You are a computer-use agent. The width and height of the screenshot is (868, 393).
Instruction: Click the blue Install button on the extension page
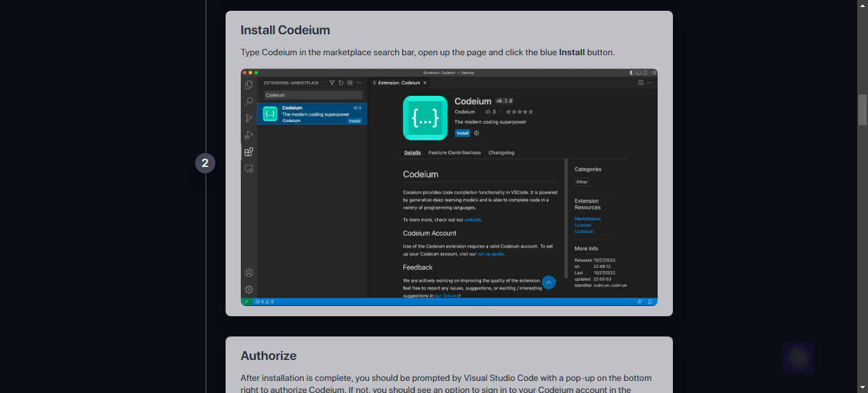pyautogui.click(x=462, y=133)
